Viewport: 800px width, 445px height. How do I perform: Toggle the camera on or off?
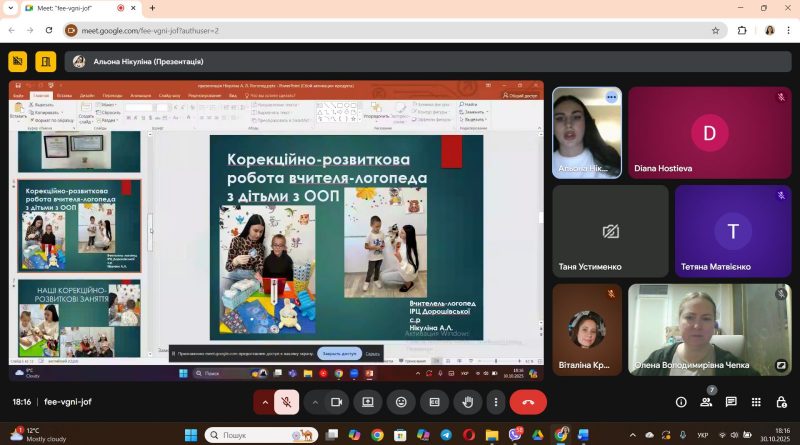[x=336, y=402]
